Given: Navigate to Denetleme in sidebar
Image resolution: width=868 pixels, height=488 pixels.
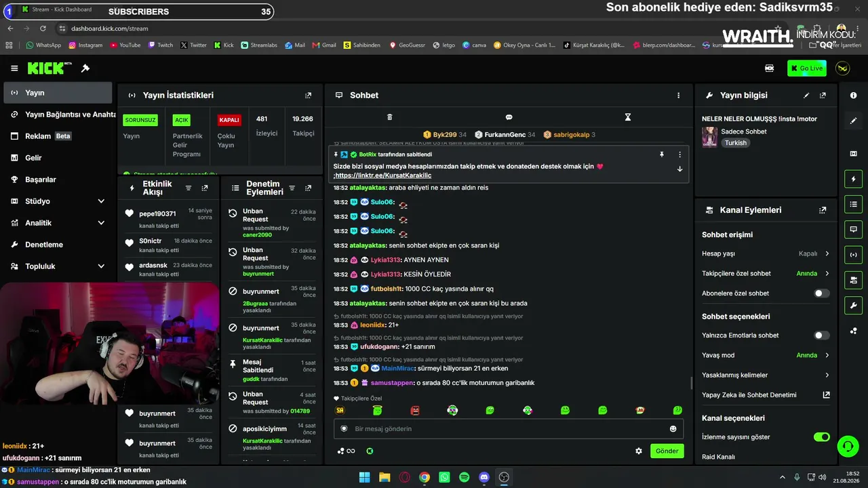Looking at the screenshot, I should (57, 245).
